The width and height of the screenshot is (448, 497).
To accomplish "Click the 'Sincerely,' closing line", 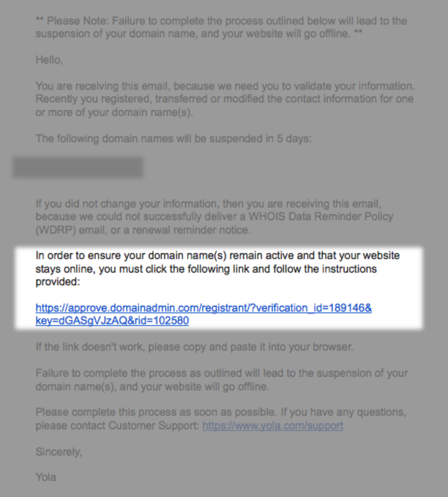I will [x=59, y=452].
